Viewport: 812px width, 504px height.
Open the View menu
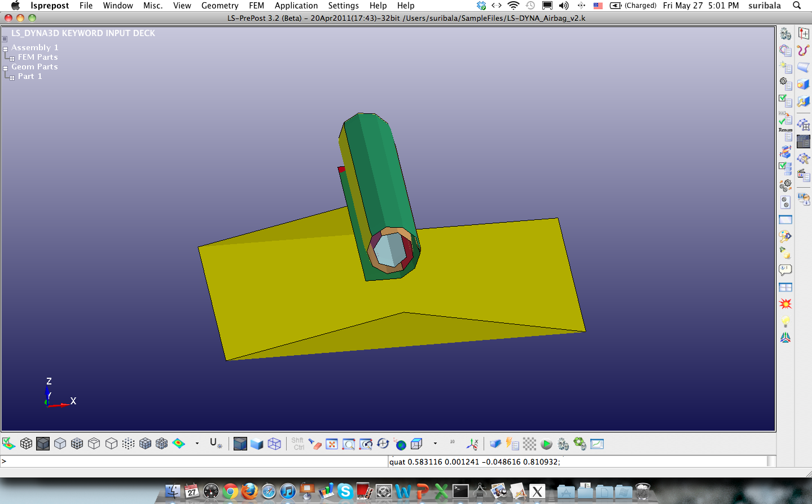click(x=182, y=6)
